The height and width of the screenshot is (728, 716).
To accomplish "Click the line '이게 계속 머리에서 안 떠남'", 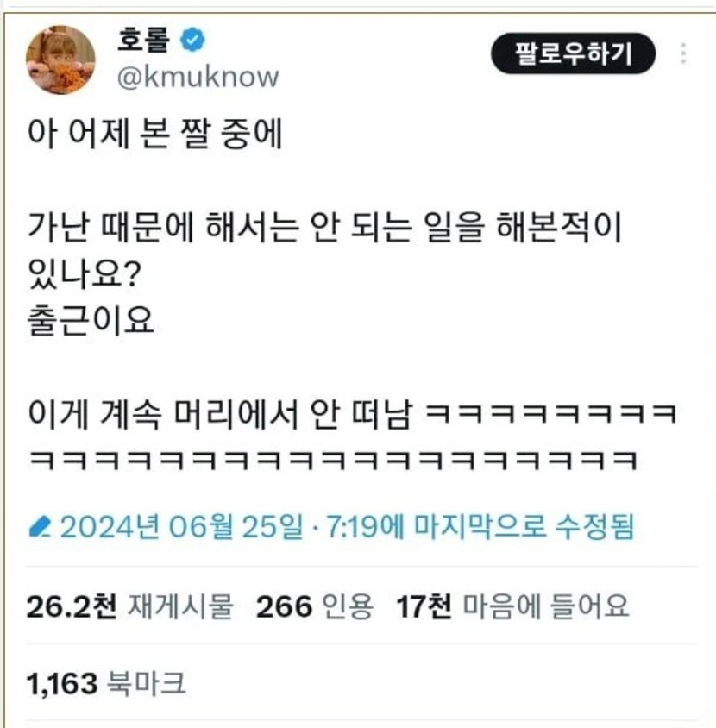I will (220, 413).
